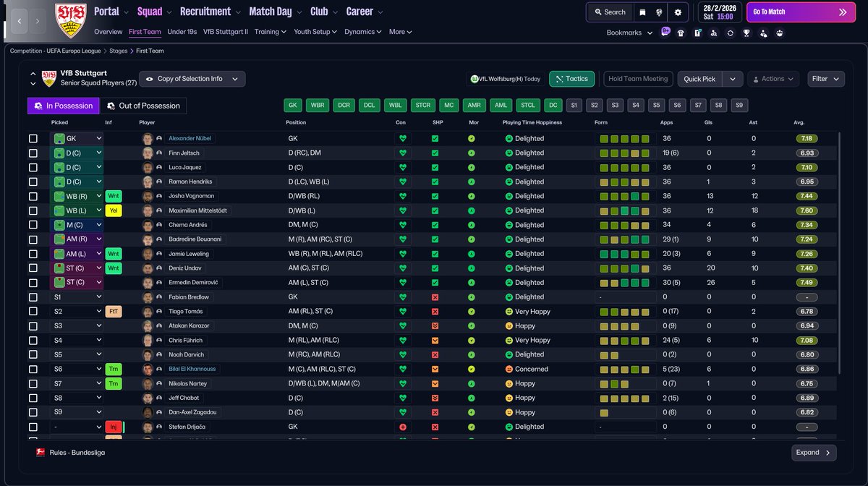Tick the checkbox for Josha Vagnoman

pos(33,197)
